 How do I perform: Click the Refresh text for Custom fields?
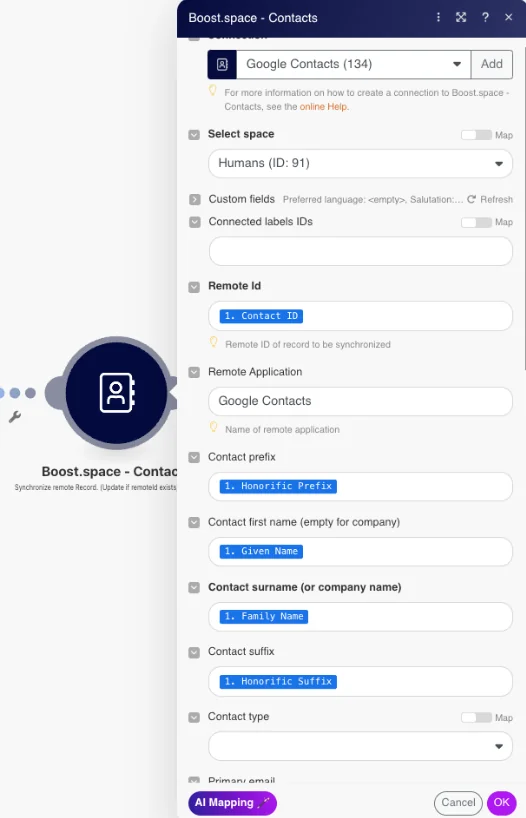tap(496, 199)
